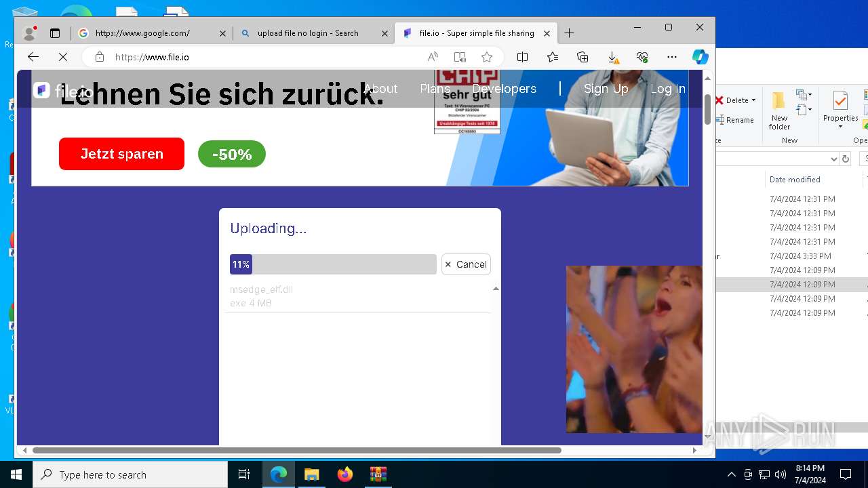
Task: Close the file.io tab
Action: (547, 33)
